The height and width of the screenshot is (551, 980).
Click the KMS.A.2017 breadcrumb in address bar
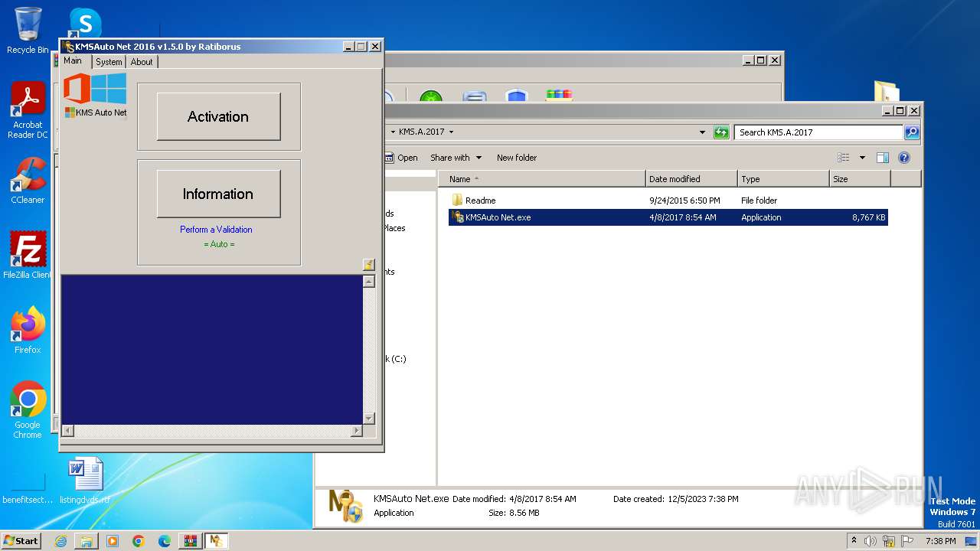pos(421,132)
